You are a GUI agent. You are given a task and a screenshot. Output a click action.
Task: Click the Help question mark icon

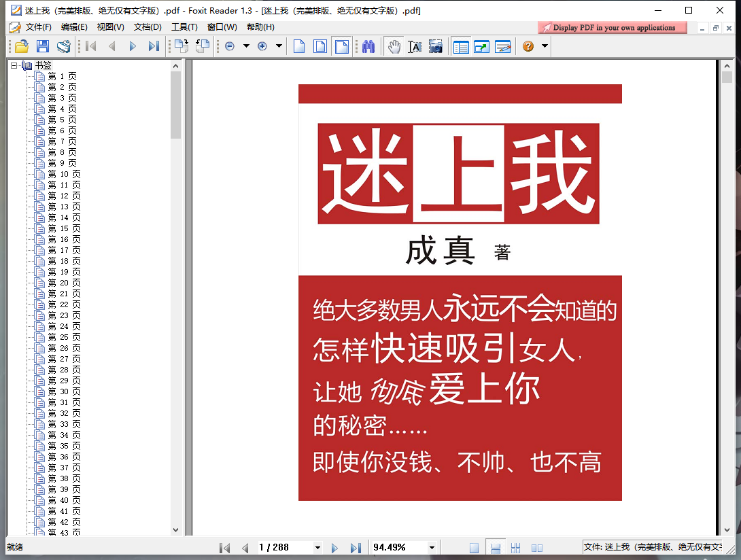coord(528,46)
